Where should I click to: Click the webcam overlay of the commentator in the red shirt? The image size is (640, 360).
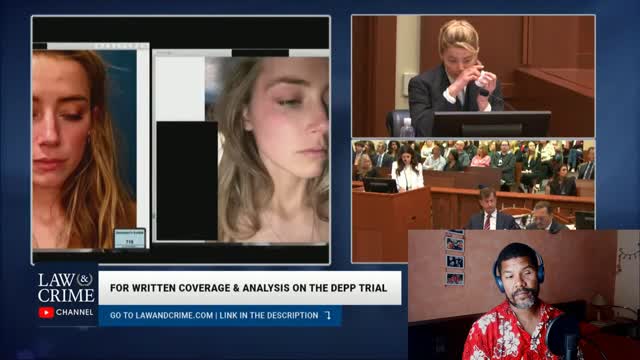point(524,294)
